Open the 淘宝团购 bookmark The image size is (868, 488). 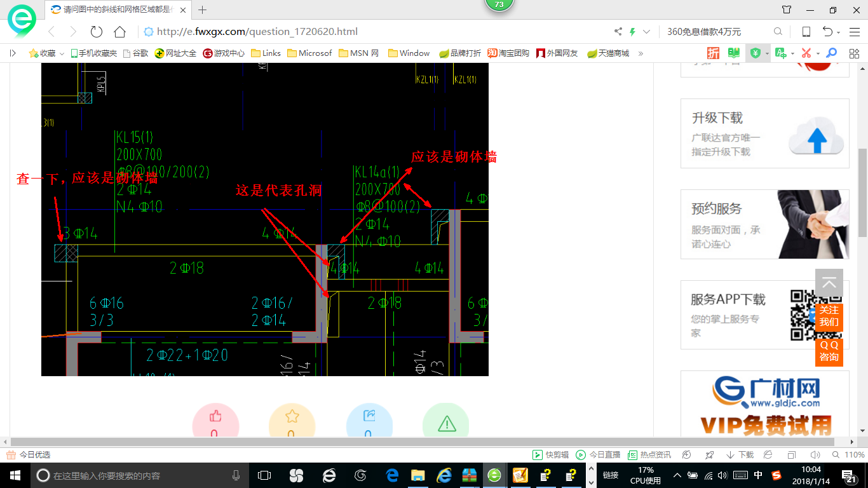[508, 53]
